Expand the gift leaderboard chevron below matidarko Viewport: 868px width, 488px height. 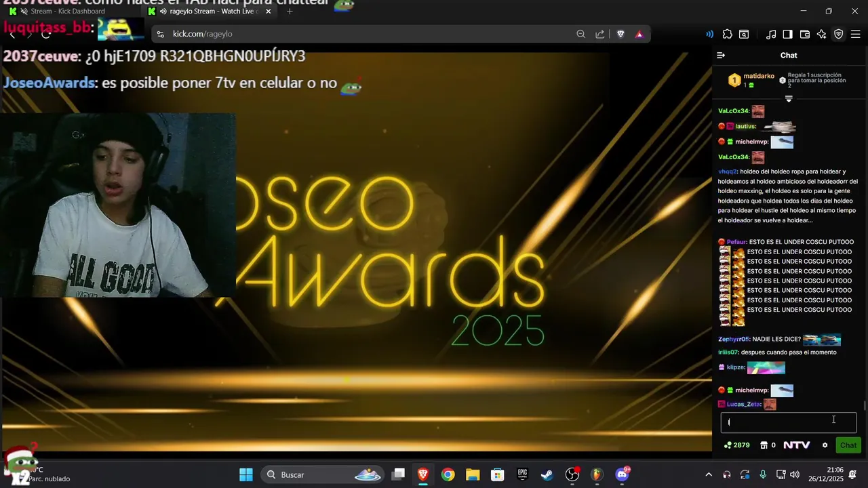[x=789, y=99]
